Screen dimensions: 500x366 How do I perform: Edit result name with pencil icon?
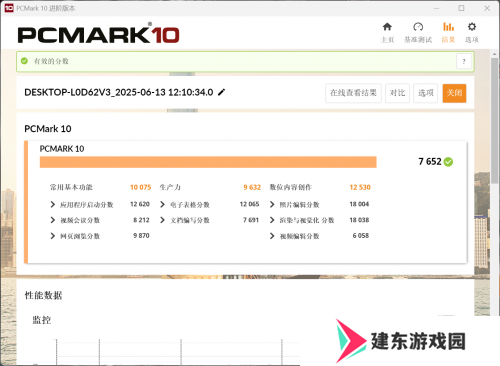(221, 92)
